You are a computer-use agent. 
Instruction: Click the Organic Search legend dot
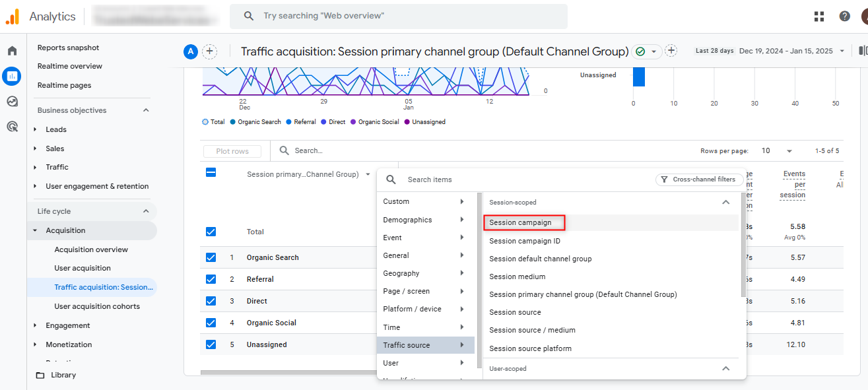click(x=233, y=122)
